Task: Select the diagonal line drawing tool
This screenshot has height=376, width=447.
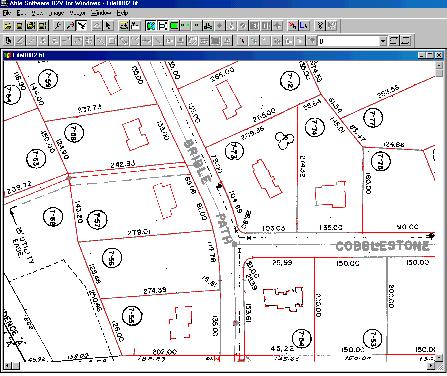Action: click(20, 41)
